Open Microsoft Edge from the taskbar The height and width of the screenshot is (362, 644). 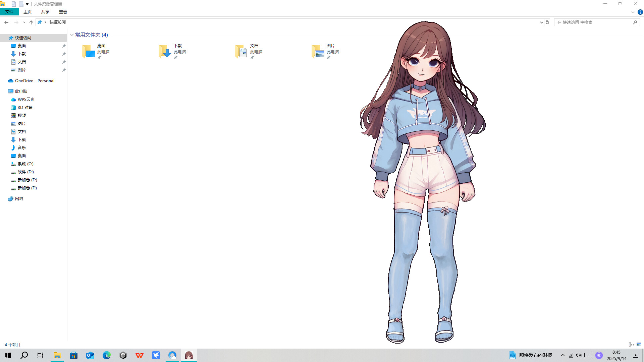(x=107, y=355)
